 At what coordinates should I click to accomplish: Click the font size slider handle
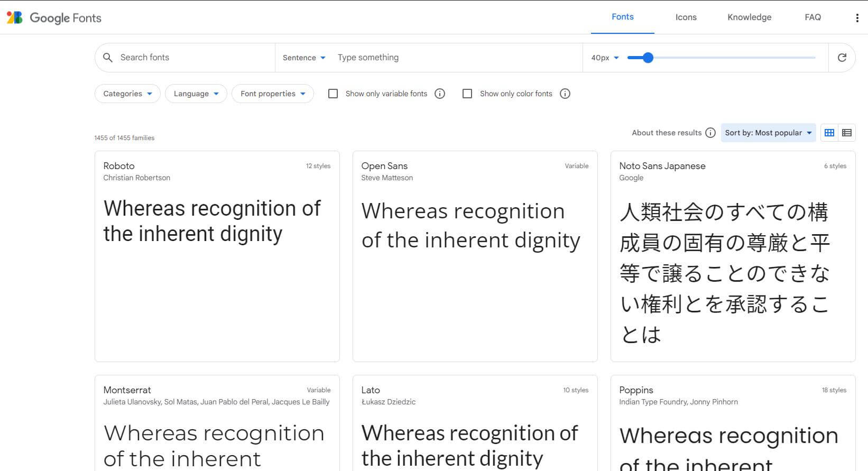coord(648,58)
